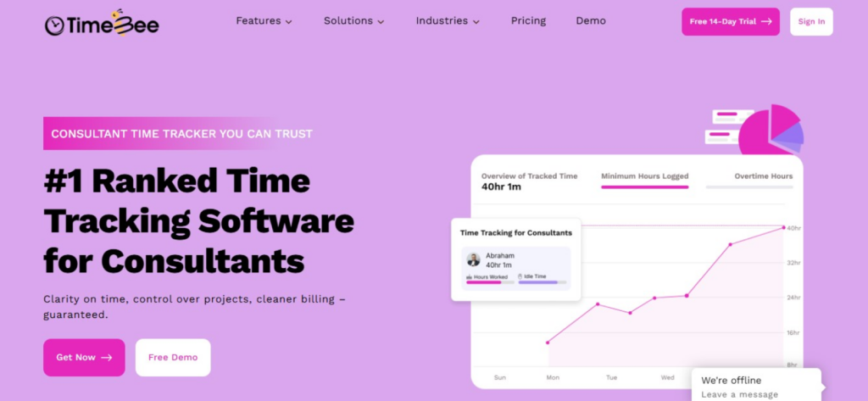The height and width of the screenshot is (401, 868).
Task: Click the pie chart graphic
Action: tap(771, 131)
